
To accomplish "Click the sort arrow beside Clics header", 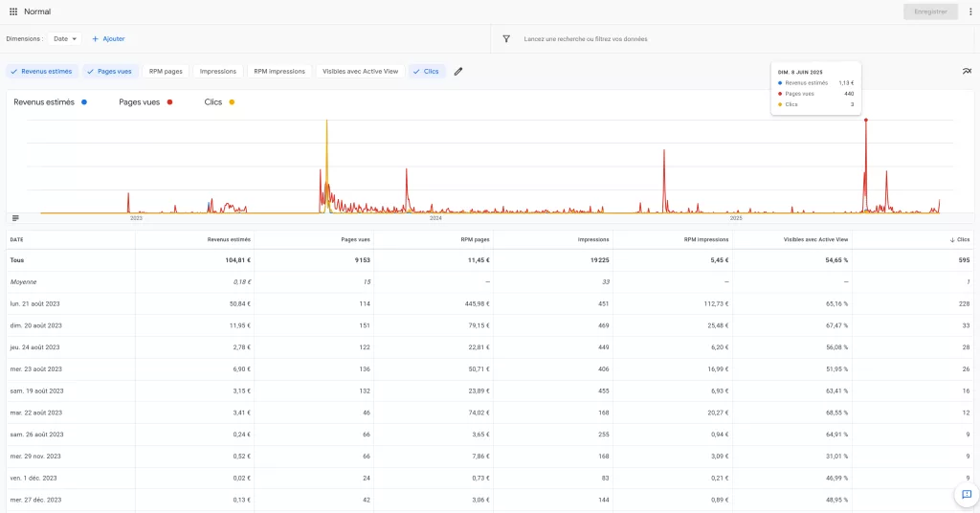I will click(x=951, y=239).
